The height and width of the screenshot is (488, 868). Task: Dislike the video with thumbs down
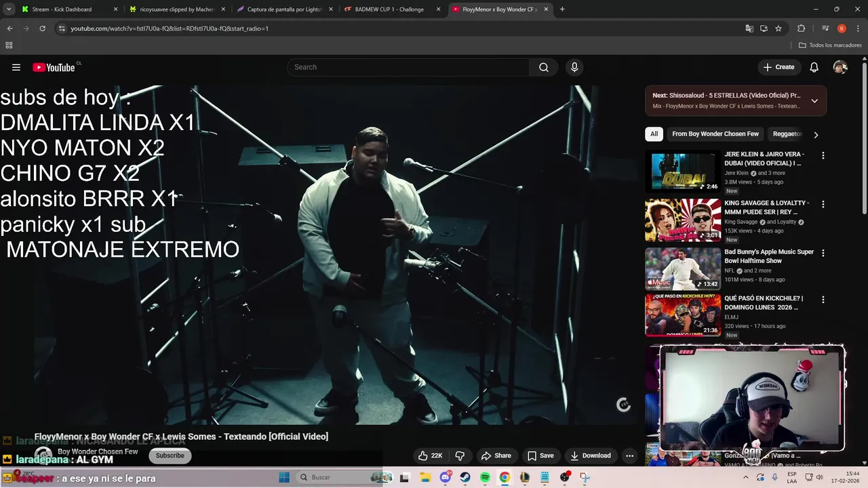[460, 455]
